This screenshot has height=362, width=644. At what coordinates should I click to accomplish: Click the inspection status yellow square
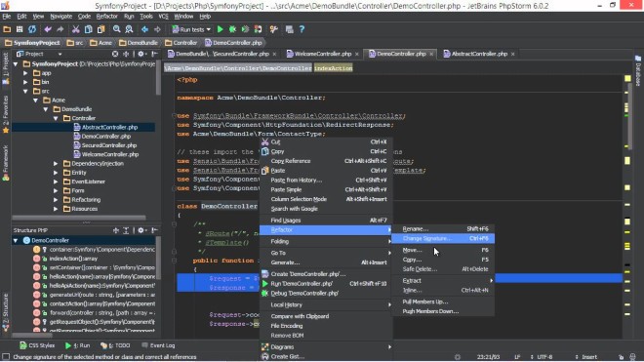(x=627, y=78)
